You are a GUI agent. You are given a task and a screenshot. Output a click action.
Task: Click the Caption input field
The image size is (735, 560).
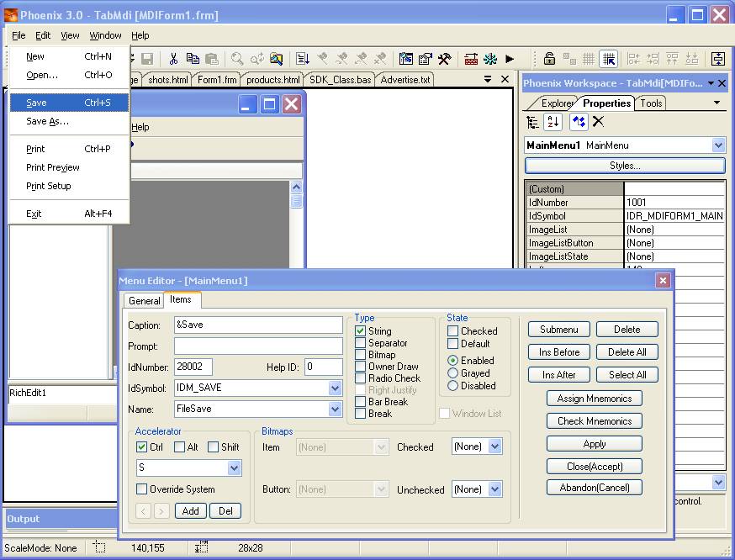point(258,325)
